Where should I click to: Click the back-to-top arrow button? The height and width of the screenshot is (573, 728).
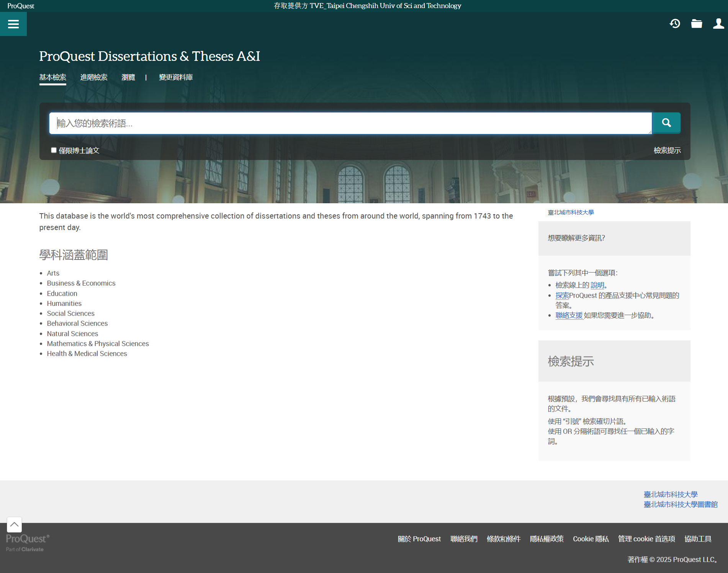pyautogui.click(x=14, y=524)
